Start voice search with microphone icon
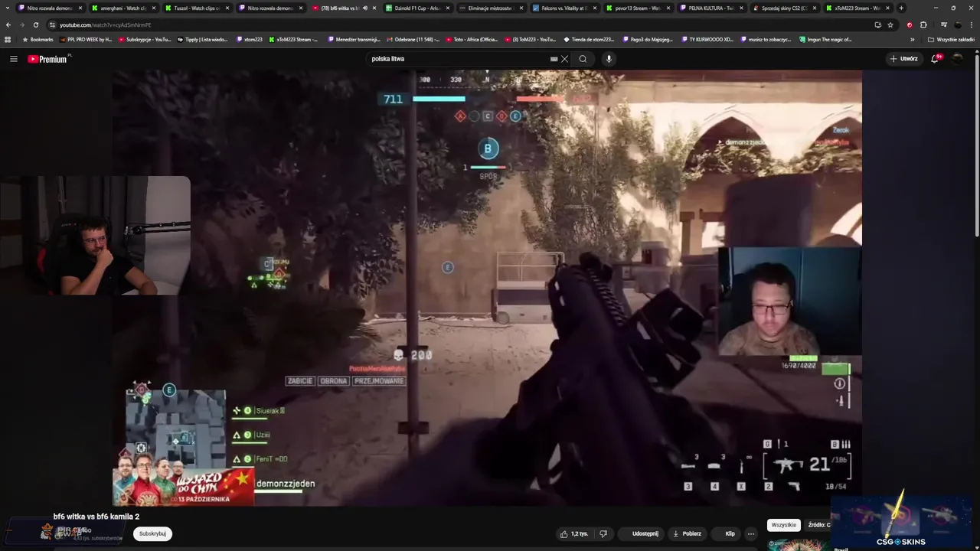 [609, 59]
